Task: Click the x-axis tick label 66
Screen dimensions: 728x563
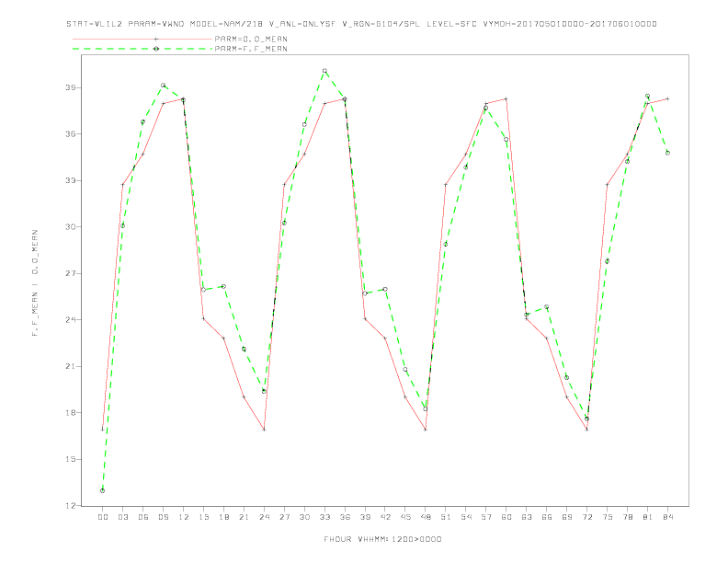Action: pos(547,517)
